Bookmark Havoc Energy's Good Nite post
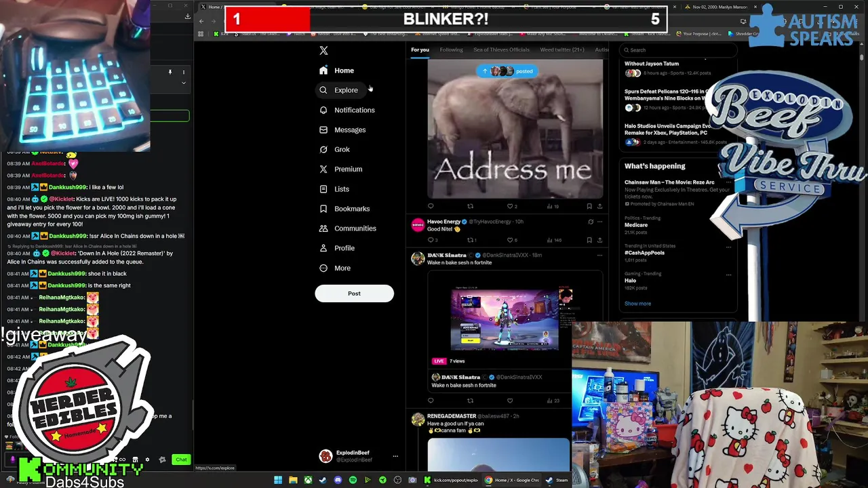 click(589, 240)
